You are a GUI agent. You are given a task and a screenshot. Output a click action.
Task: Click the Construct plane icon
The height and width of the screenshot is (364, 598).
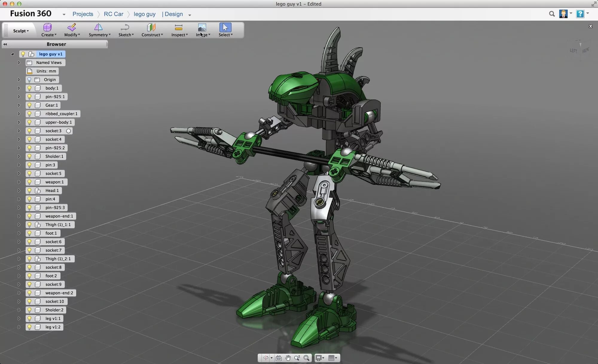point(151,27)
